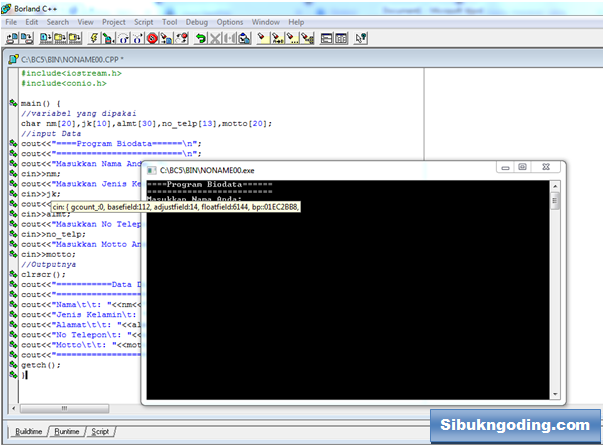Click the gutter marker beside cin>>nm;
Image resolution: width=604 pixels, height=445 pixels.
(x=13, y=173)
